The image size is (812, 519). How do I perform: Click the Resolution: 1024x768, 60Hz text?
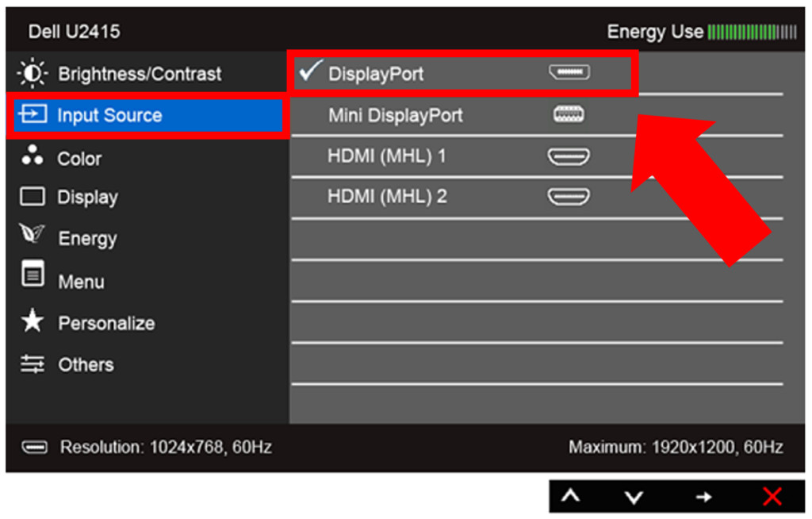pyautogui.click(x=166, y=447)
